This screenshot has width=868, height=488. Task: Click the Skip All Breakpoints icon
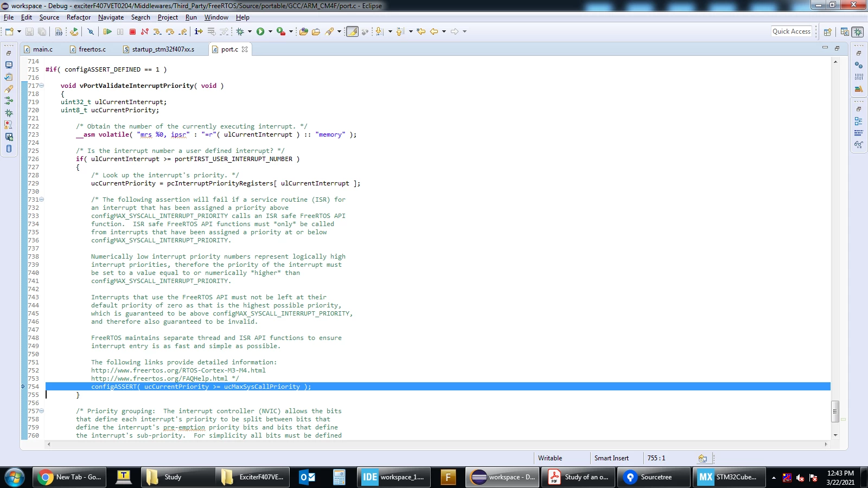click(91, 31)
